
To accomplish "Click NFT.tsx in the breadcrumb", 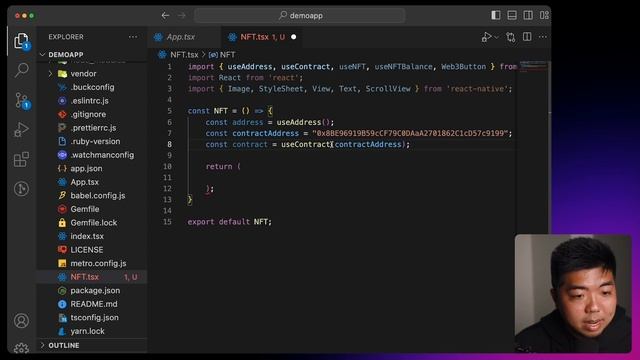I will point(184,55).
